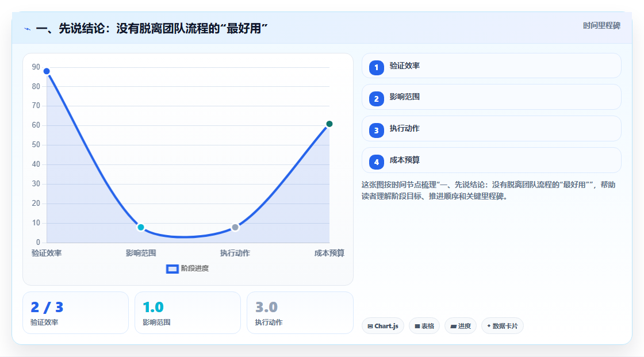Select the 验证效率 milestone row
644x357 pixels.
491,66
